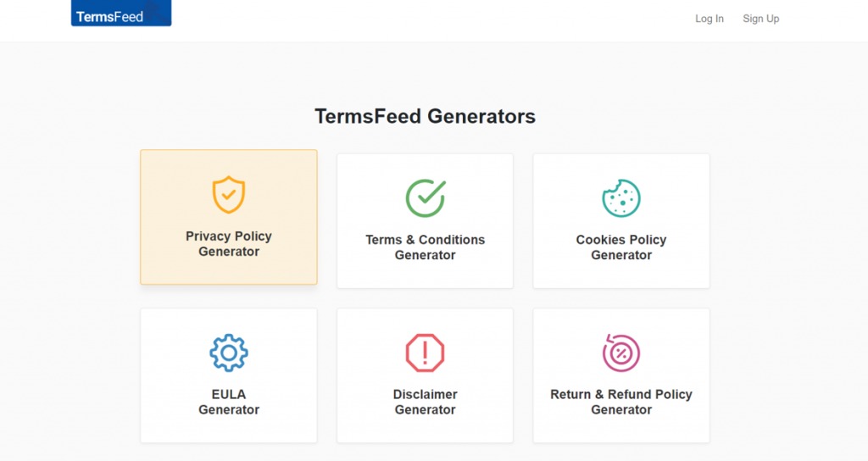
Task: Select the "Privacy Policy Generator" label text
Action: pyautogui.click(x=229, y=243)
